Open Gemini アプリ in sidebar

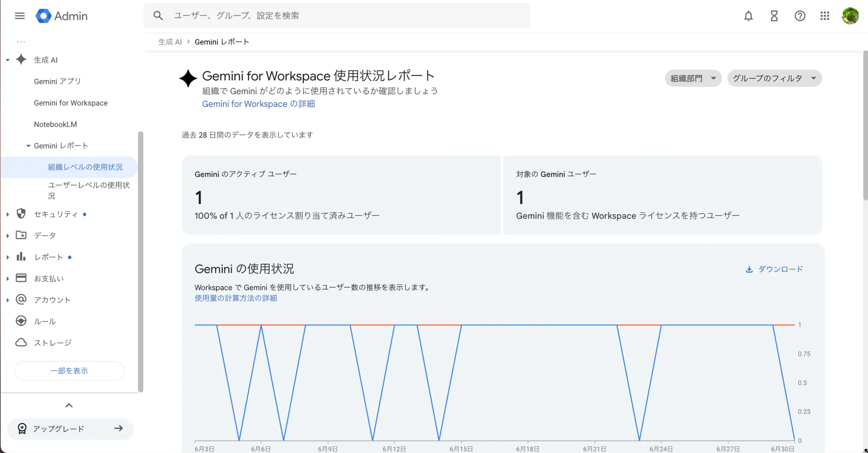click(57, 81)
